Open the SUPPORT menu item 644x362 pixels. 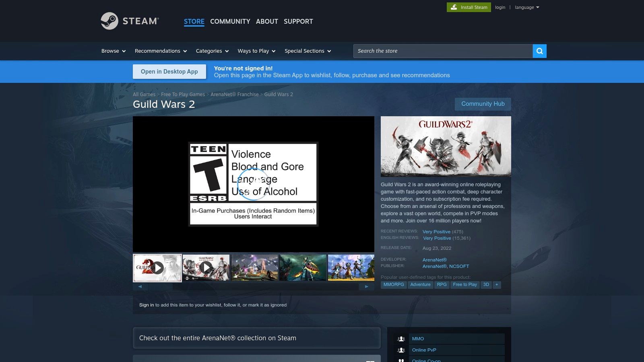click(x=298, y=21)
